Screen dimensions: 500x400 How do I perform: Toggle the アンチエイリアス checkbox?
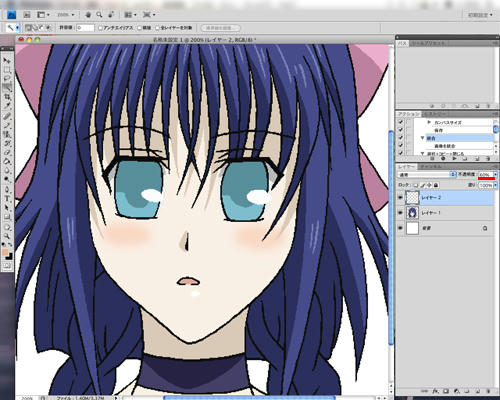100,28
